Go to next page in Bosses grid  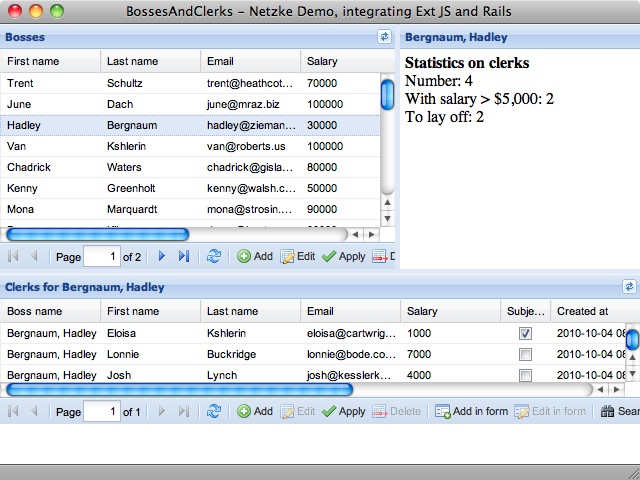pyautogui.click(x=162, y=257)
